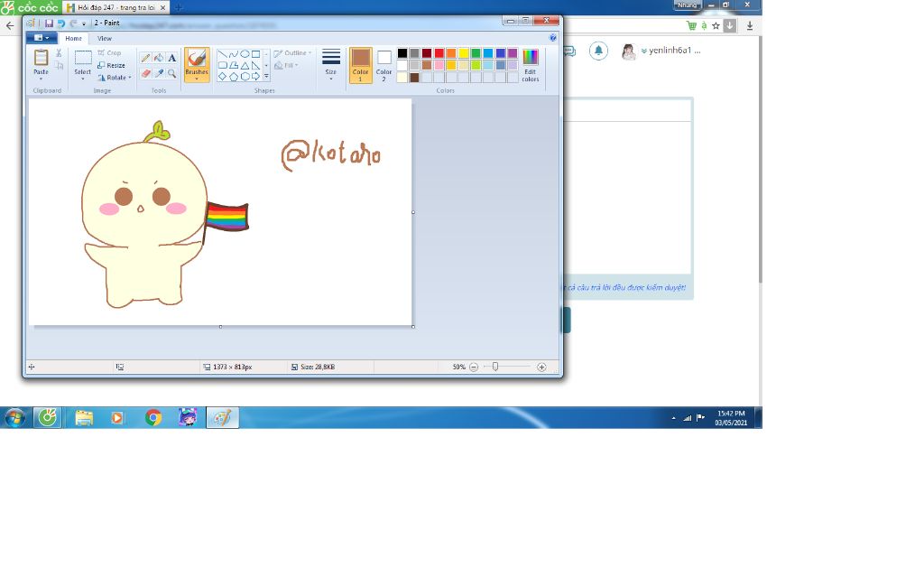This screenshot has width=924, height=577.
Task: Click the Select rectangular selection tool
Action: 83,58
